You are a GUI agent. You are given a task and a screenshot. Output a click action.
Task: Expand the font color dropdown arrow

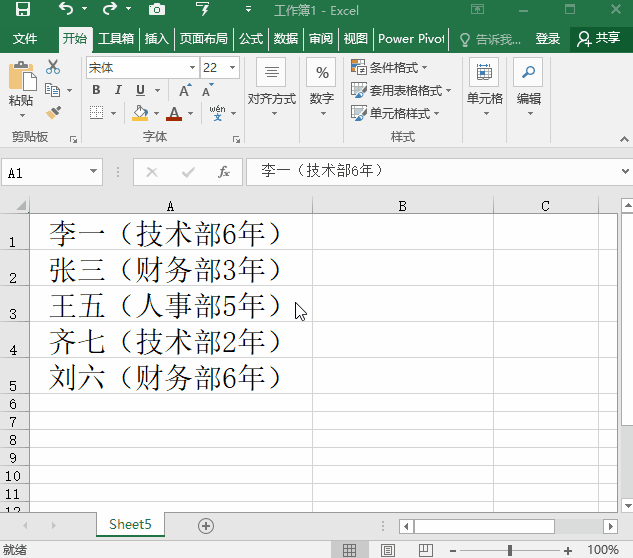coord(191,113)
